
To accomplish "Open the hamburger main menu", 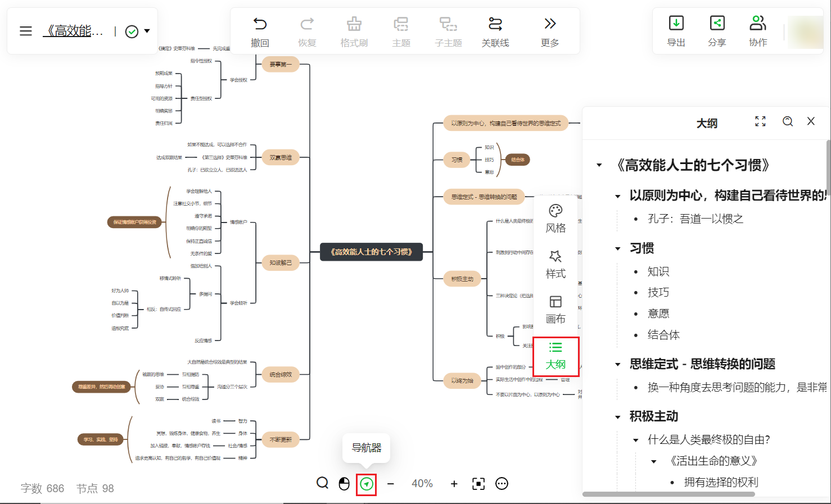I will pos(26,31).
